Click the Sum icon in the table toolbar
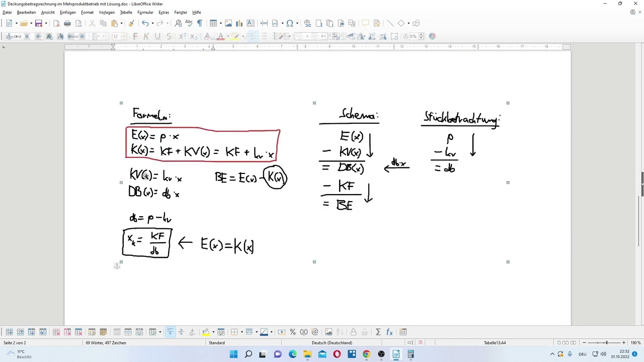Screen dimensions: 644x362 (x=378, y=332)
